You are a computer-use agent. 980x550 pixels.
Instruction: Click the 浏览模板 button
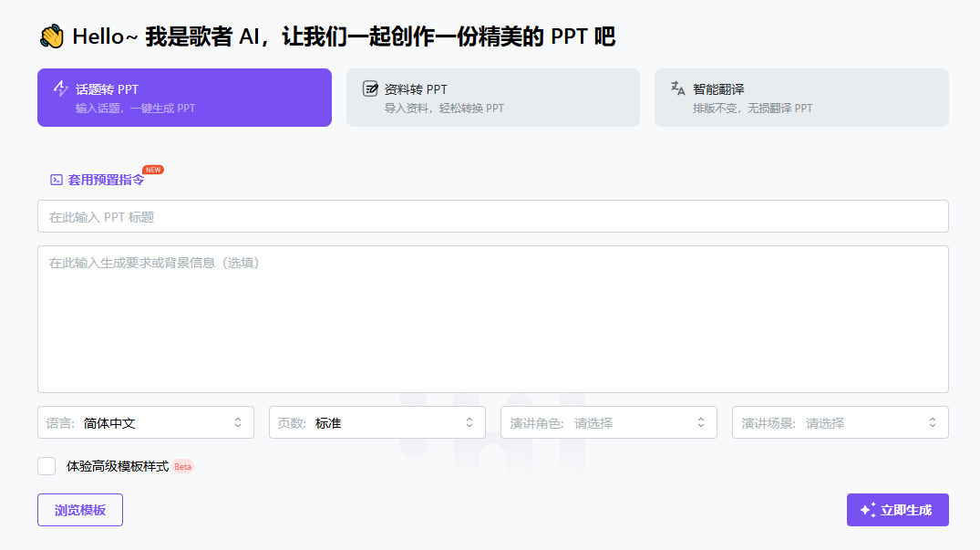point(80,510)
